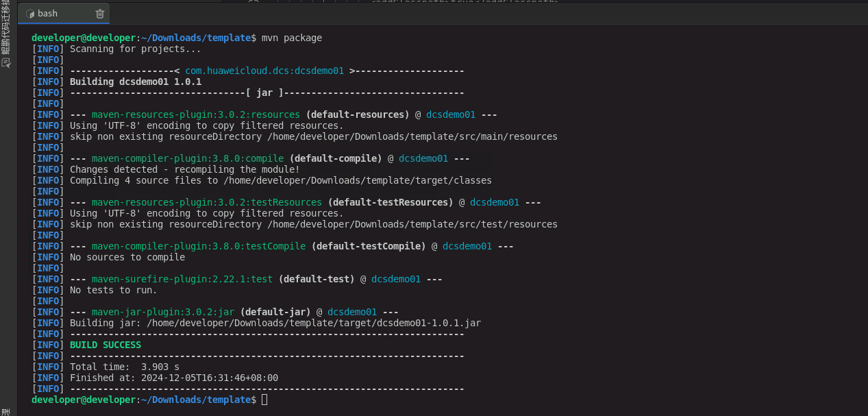Click the terminal cursor at the last prompt
This screenshot has width=868, height=416.
(264, 400)
